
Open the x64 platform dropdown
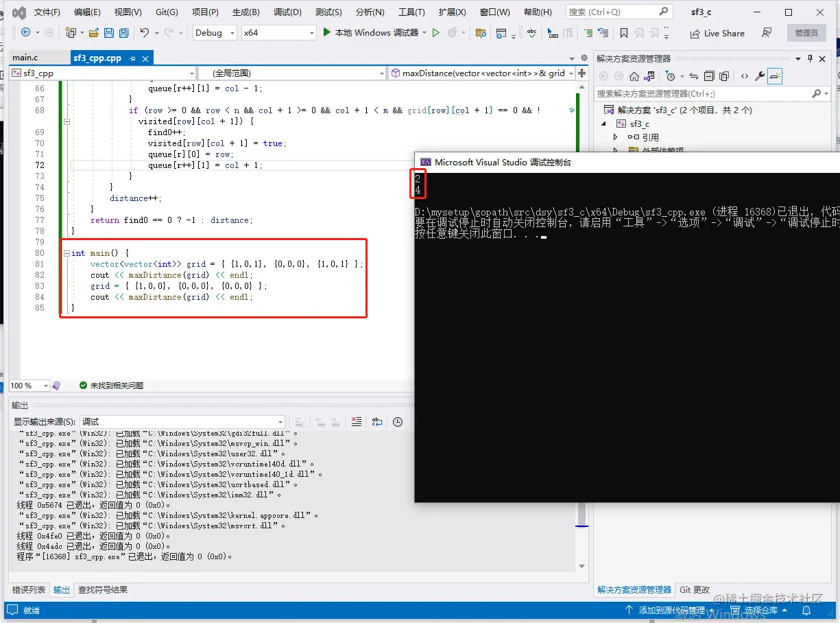(279, 32)
